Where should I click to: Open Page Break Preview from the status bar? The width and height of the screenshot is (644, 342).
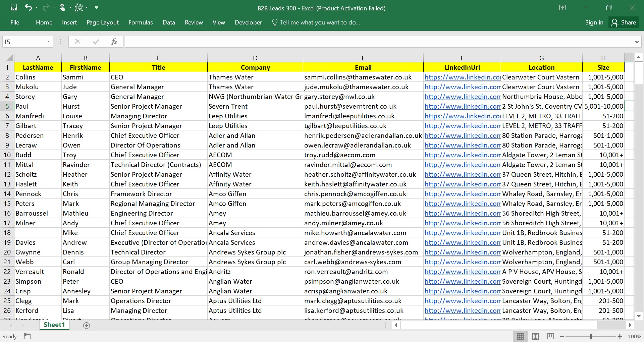(x=550, y=336)
